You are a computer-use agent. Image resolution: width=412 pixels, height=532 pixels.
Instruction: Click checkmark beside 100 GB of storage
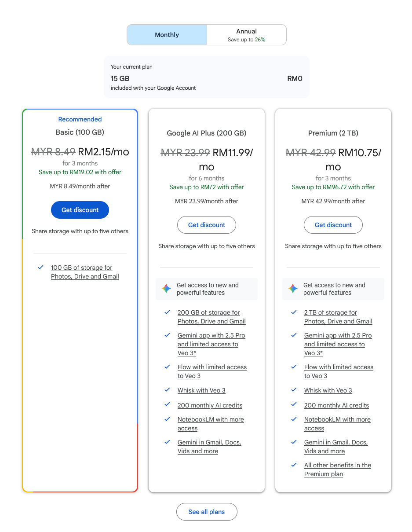(x=41, y=268)
